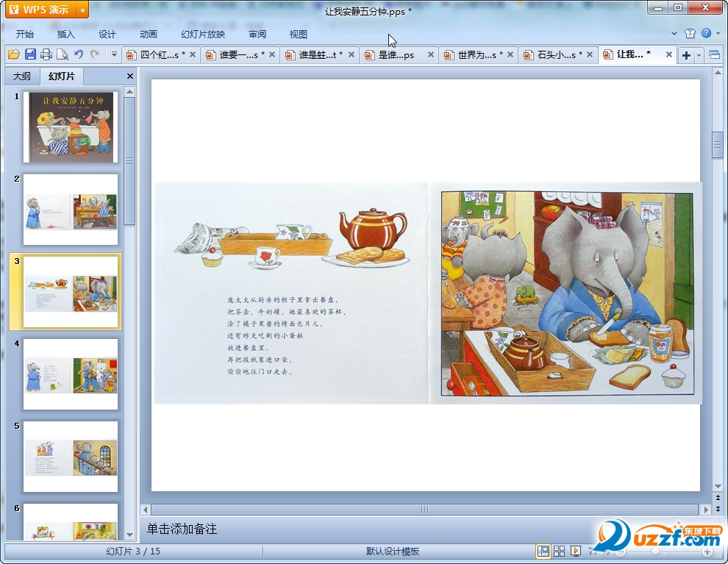Click the teapot illustration on the slide
The image size is (728, 564).
point(373,231)
